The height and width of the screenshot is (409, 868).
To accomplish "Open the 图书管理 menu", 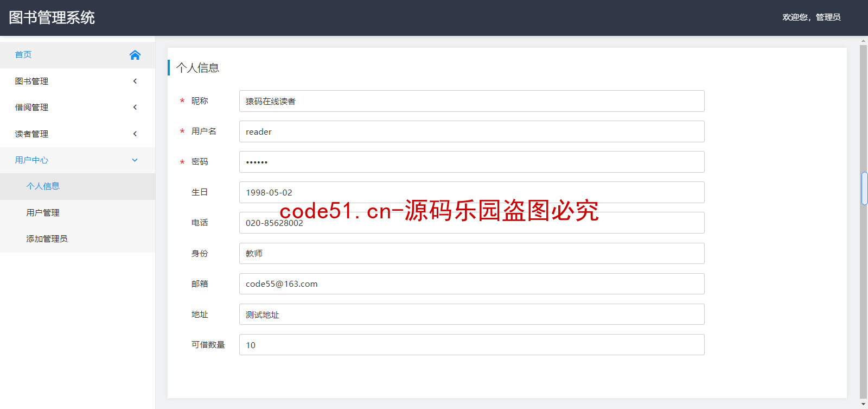I will point(78,81).
